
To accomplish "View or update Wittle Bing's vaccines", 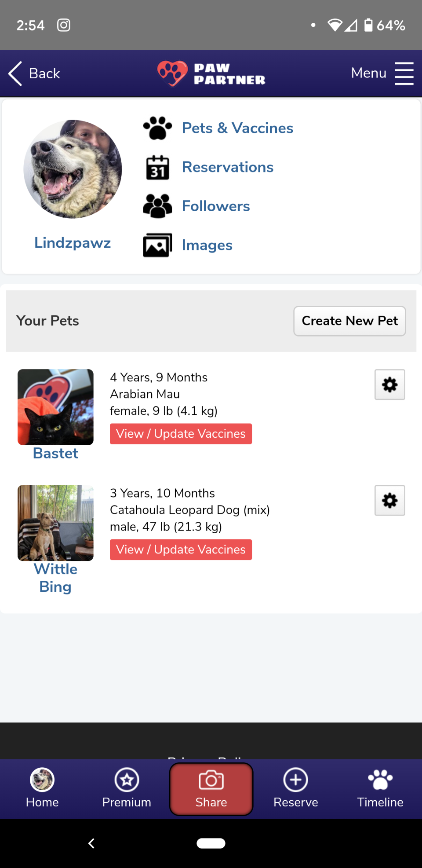I will (181, 549).
